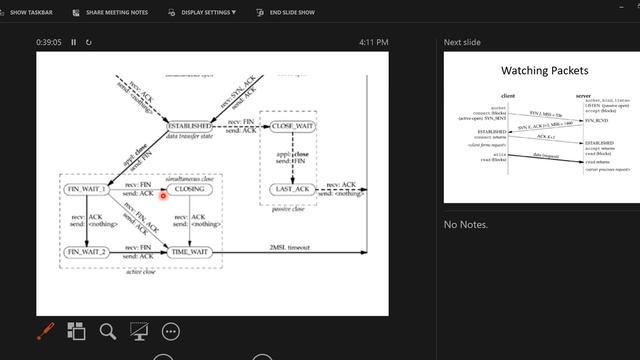The image size is (640, 360).
Task: Click the CLOSE_WAIT state node
Action: pyautogui.click(x=292, y=126)
